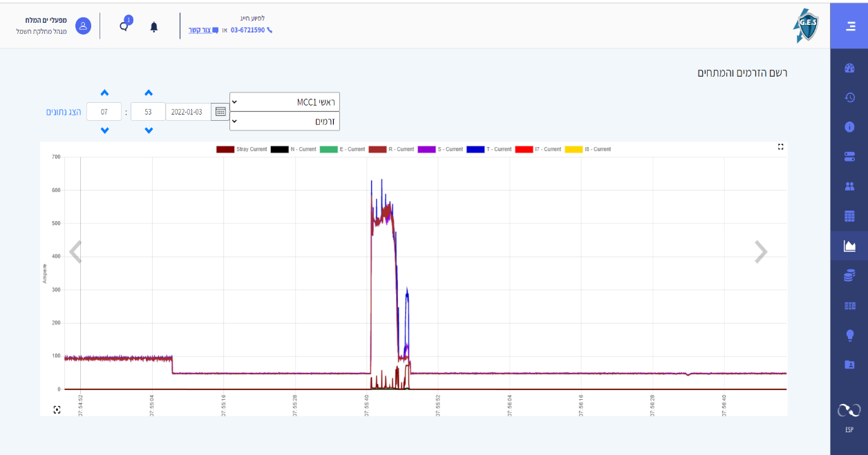868x455 pixels.
Task: Open the lightbulb sidebar icon
Action: tap(849, 336)
